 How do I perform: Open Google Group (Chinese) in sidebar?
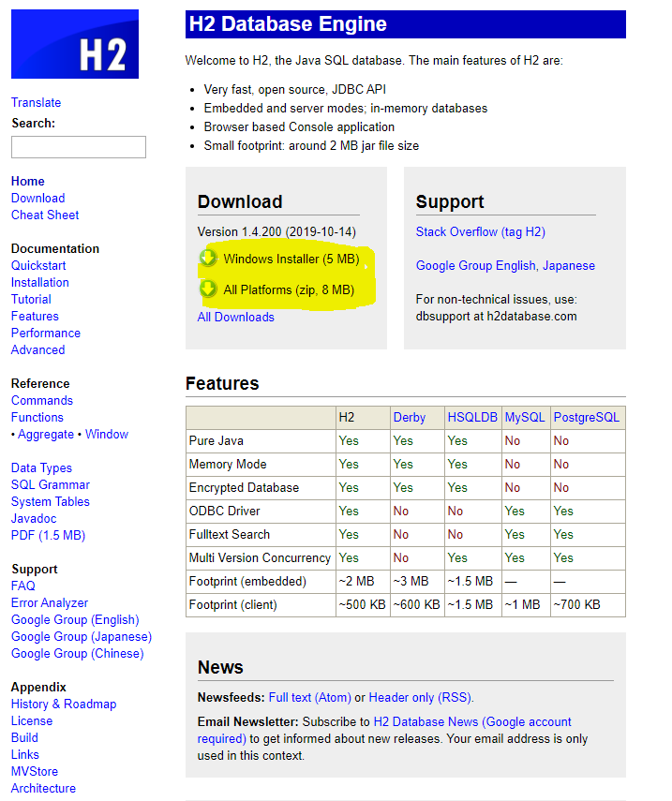click(77, 653)
